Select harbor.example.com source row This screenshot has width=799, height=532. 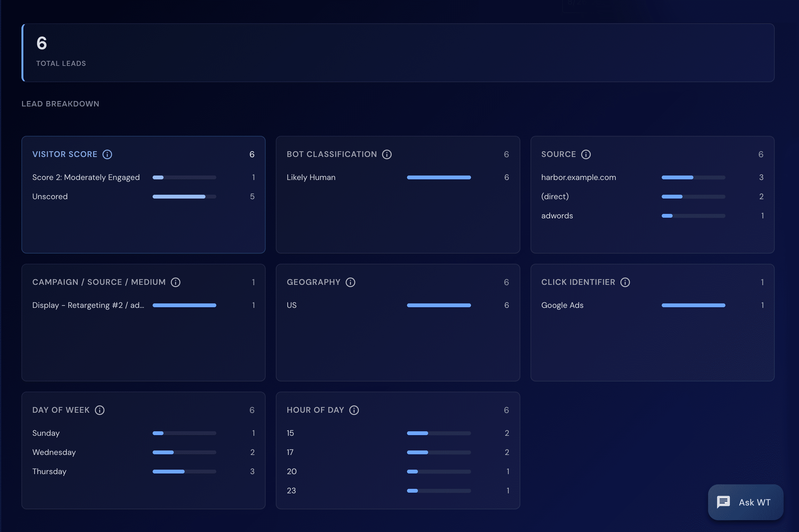(652, 177)
